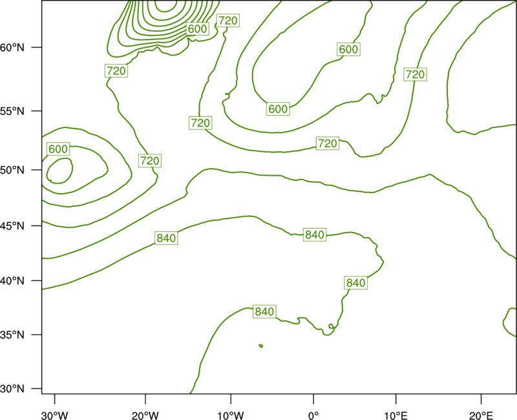Pick the 35°N latitude axis label
The height and width of the screenshot is (420, 517).
click(12, 335)
